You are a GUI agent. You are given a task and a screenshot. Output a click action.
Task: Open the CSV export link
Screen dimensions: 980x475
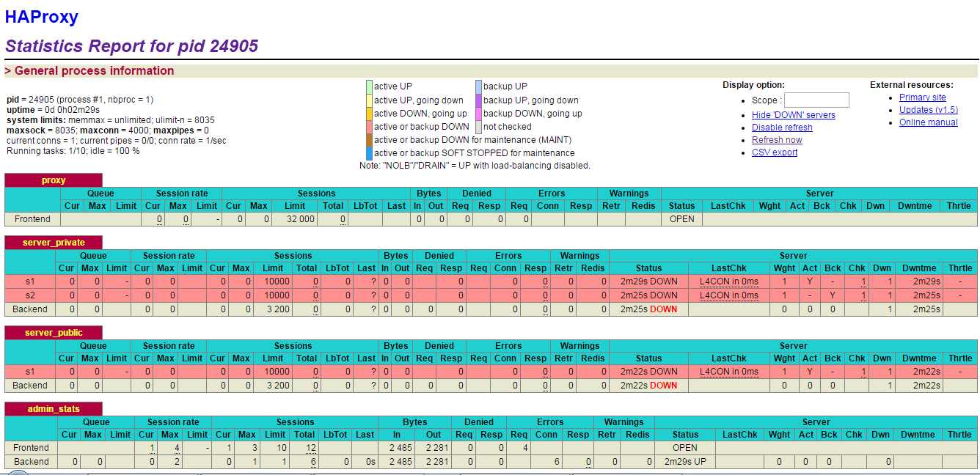click(x=775, y=152)
